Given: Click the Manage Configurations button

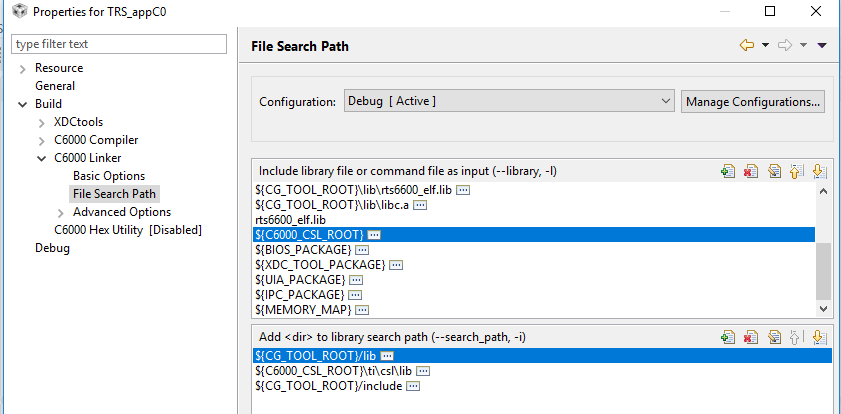Looking at the screenshot, I should (x=753, y=101).
